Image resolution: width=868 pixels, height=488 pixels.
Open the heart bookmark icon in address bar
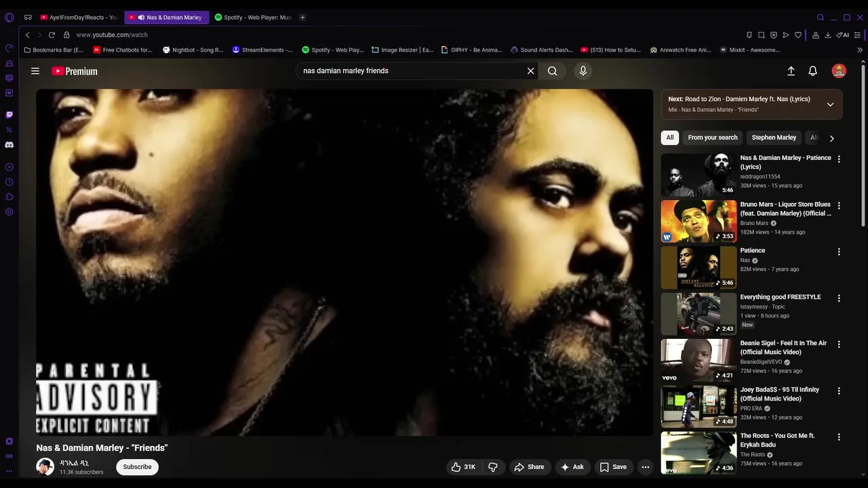click(x=798, y=35)
